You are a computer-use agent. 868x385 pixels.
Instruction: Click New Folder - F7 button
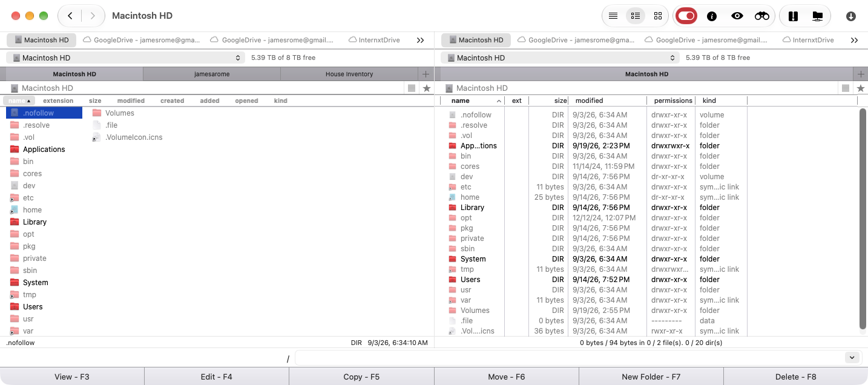pyautogui.click(x=651, y=377)
